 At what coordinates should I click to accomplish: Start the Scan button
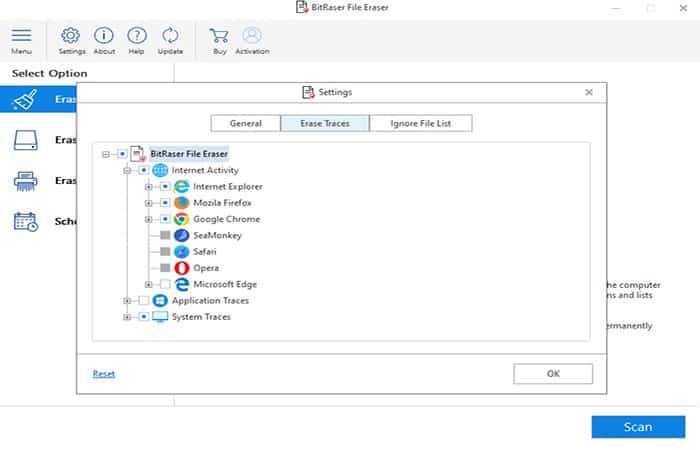pyautogui.click(x=638, y=427)
